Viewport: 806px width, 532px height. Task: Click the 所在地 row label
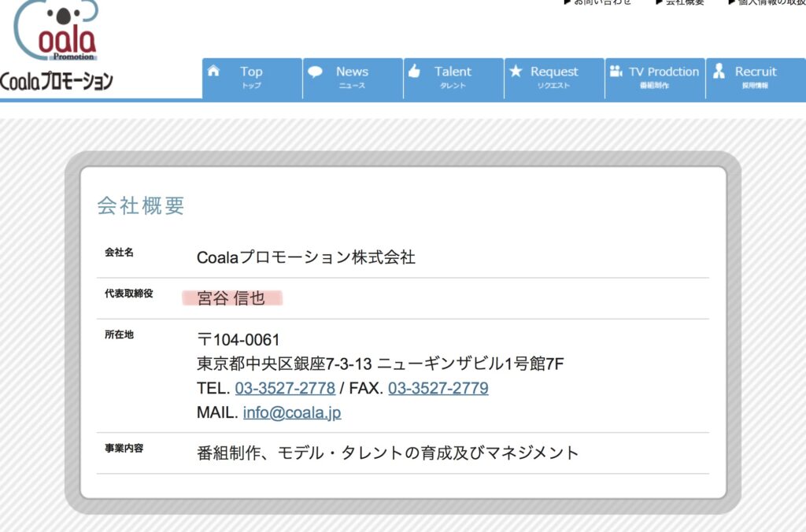pos(120,334)
